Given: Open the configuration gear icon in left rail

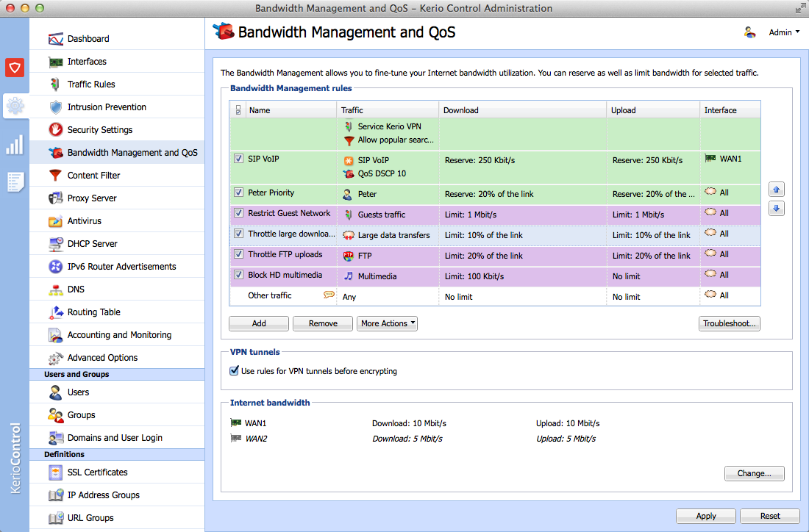Looking at the screenshot, I should pyautogui.click(x=15, y=106).
